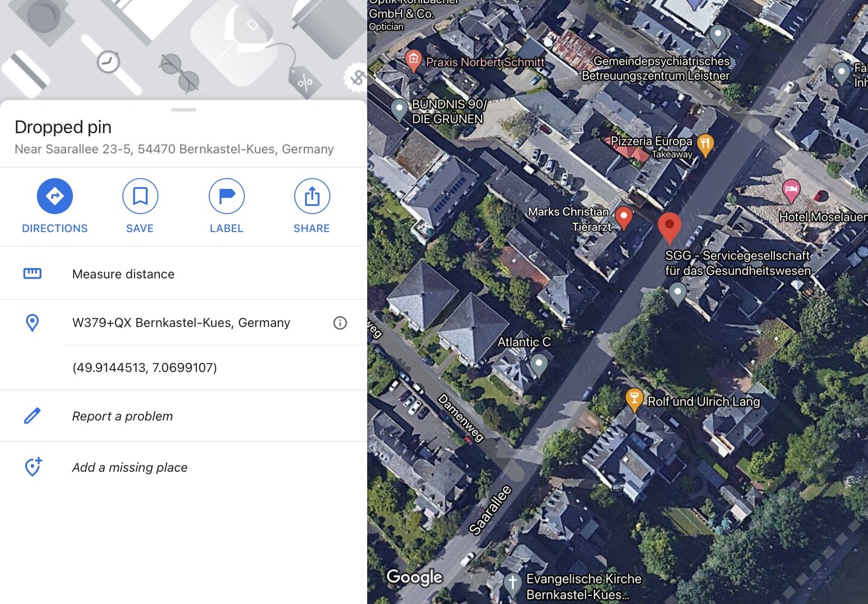
Task: Open the Measure distance ruler option
Action: point(184,274)
